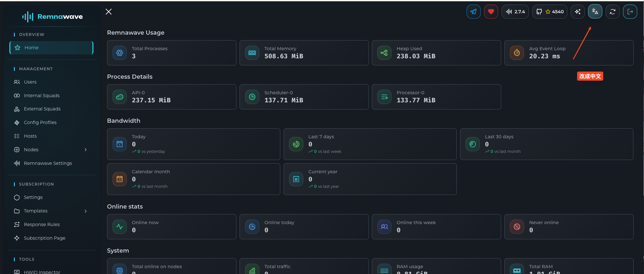Image resolution: width=644 pixels, height=274 pixels.
Task: Click the "0 vs last year" comparison text
Action: (324, 187)
